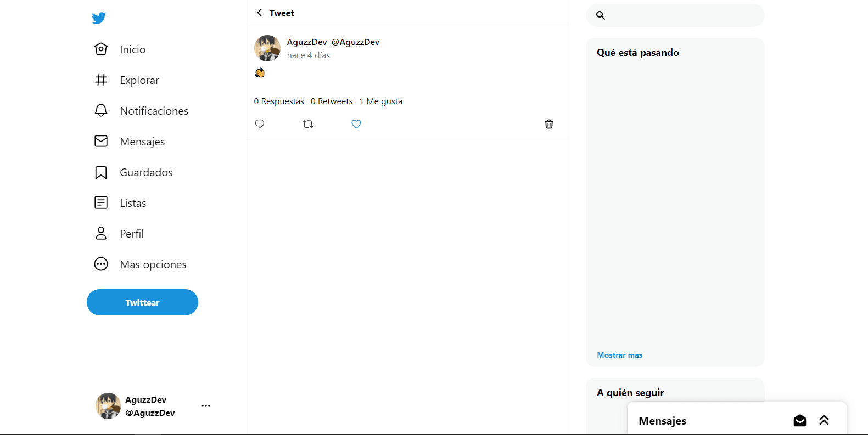Open account options three-dot menu
This screenshot has width=868, height=435.
pyautogui.click(x=206, y=406)
